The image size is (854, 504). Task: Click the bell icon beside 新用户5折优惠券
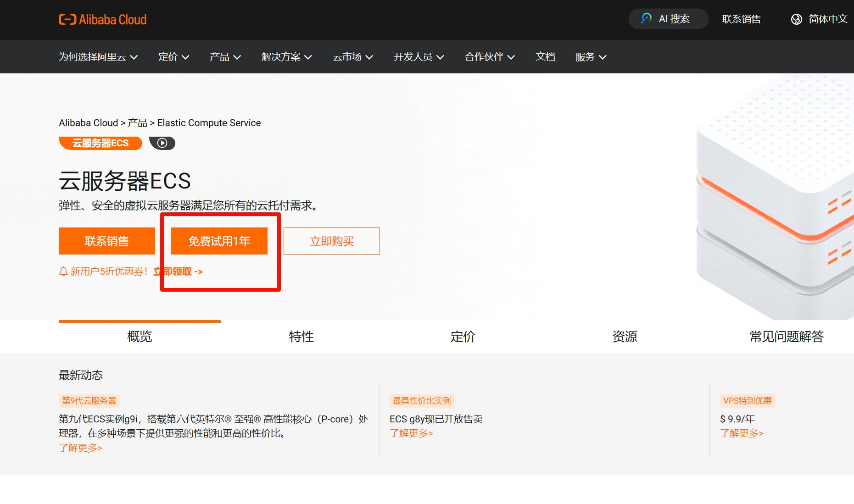[63, 271]
